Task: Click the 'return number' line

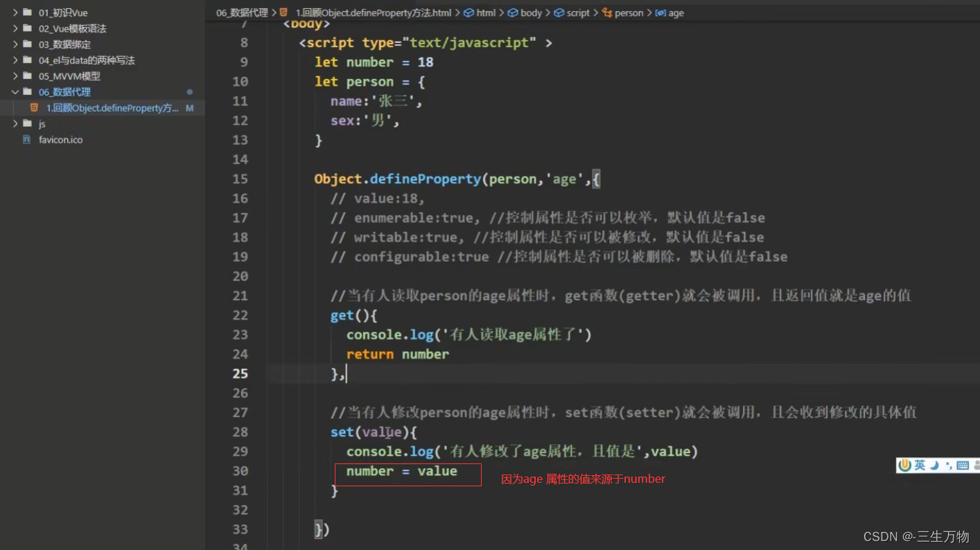Action: point(398,354)
